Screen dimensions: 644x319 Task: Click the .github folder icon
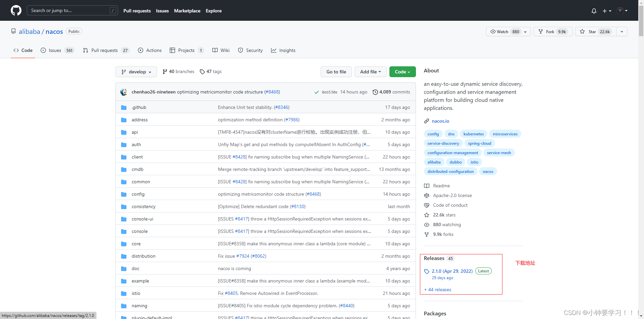point(124,108)
